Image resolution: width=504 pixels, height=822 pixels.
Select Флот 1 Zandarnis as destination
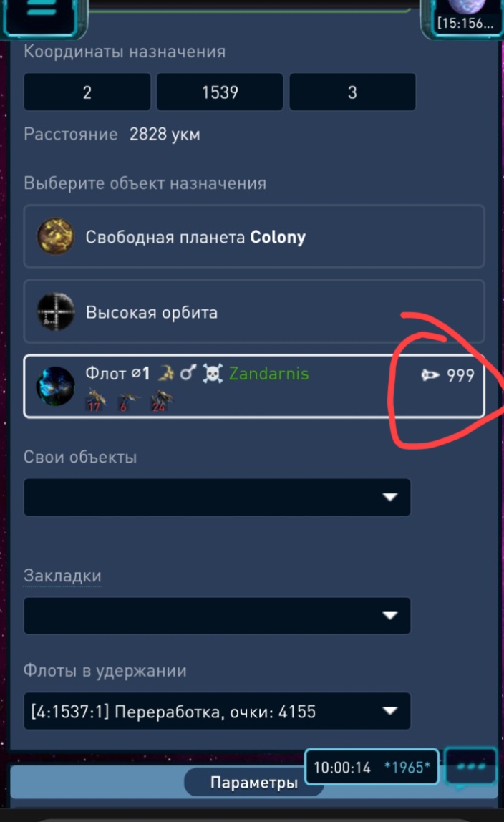[x=254, y=387]
